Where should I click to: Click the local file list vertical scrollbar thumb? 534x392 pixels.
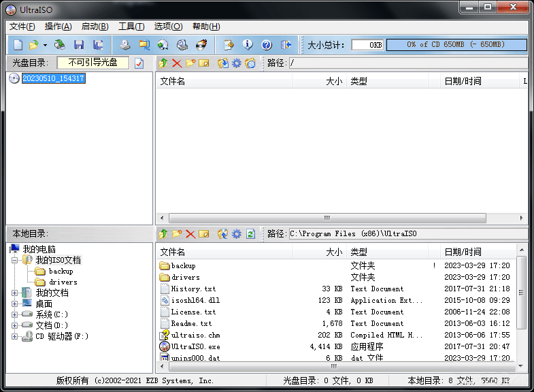pos(521,292)
